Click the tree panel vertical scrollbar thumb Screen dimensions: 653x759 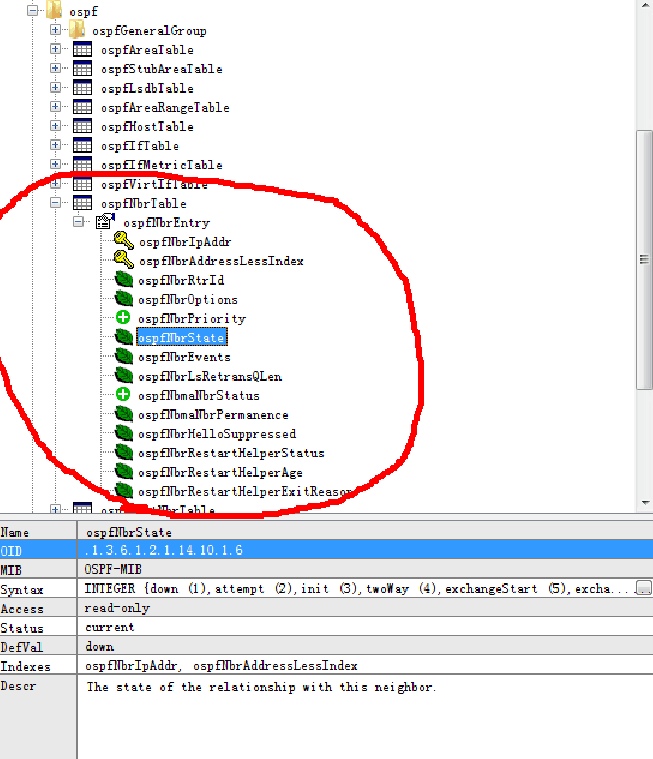pos(645,258)
